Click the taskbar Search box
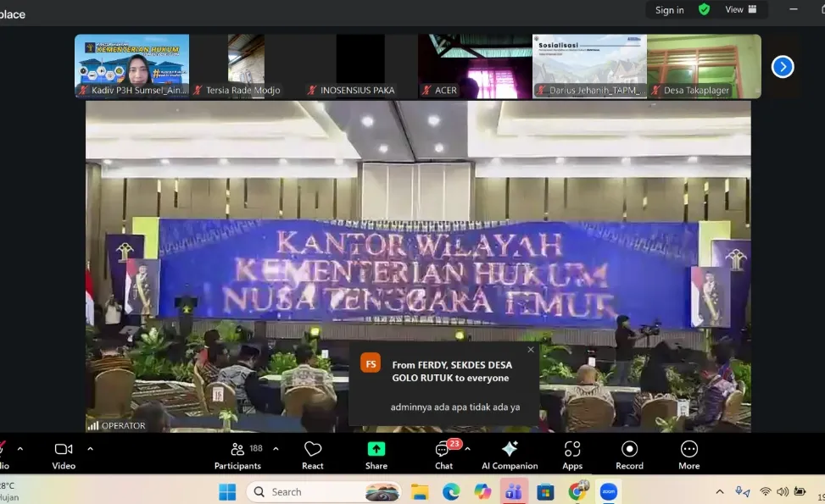This screenshot has height=504, width=825. [324, 492]
